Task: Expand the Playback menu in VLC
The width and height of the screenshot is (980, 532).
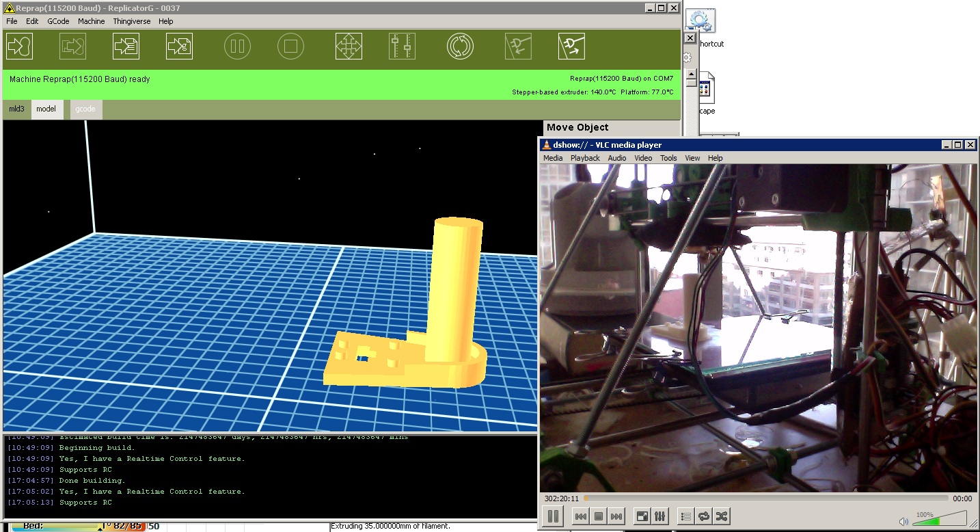Action: [585, 158]
